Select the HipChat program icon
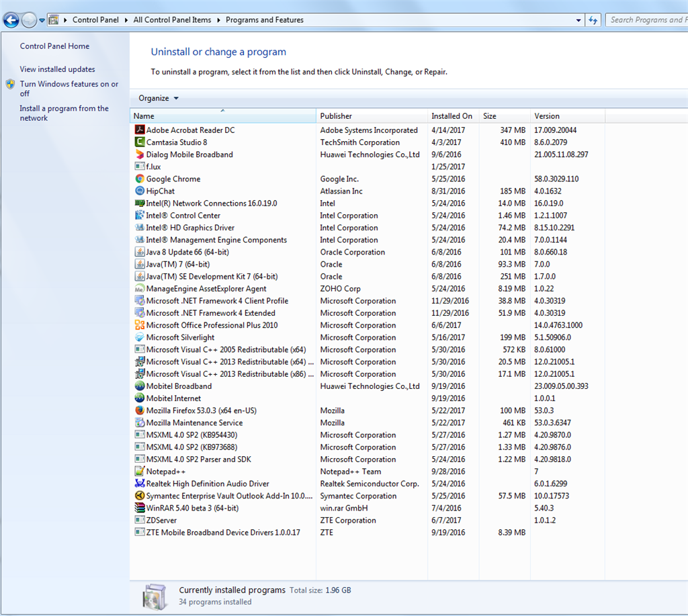The height and width of the screenshot is (616, 688). (x=140, y=191)
